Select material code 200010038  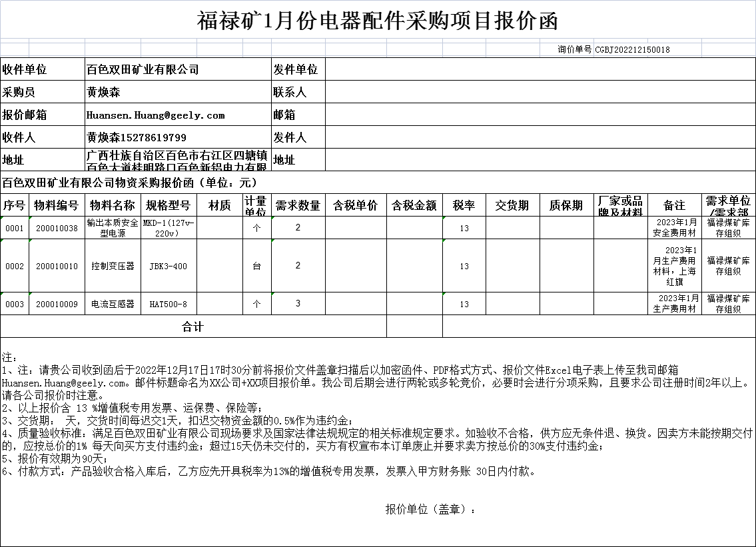[x=57, y=228]
